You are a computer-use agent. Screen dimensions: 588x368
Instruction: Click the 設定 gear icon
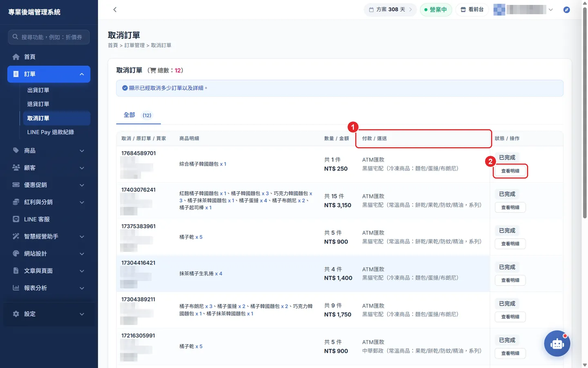coord(16,314)
